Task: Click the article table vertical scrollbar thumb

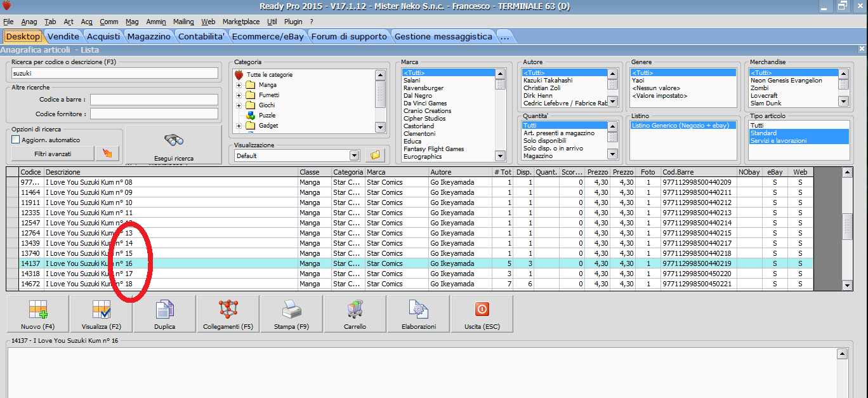Action: 847,227
